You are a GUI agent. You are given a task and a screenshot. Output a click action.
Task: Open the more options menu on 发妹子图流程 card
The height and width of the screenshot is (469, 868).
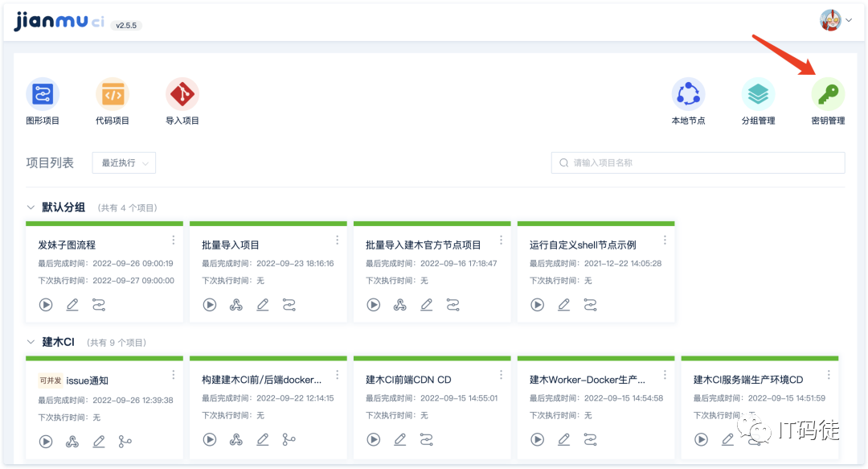click(173, 239)
